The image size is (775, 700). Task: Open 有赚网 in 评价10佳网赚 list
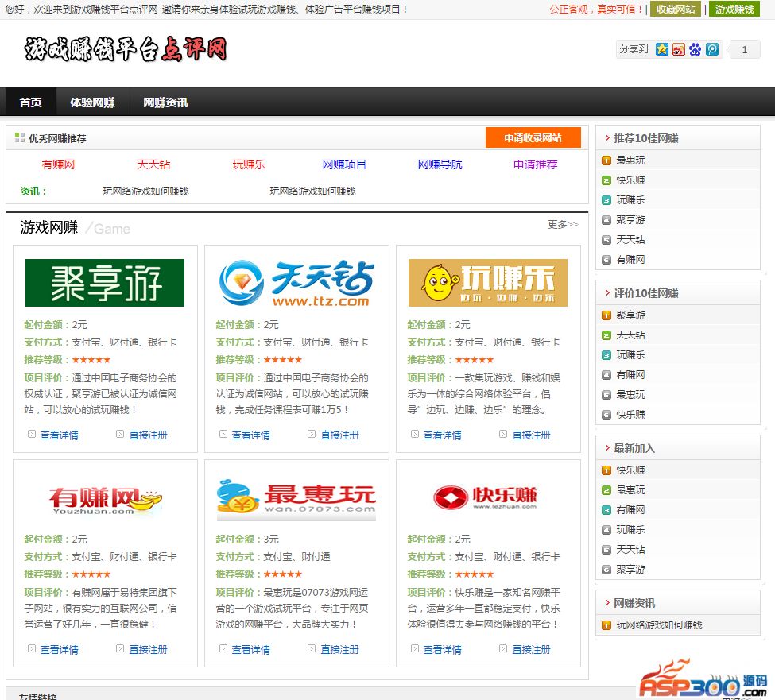[630, 374]
